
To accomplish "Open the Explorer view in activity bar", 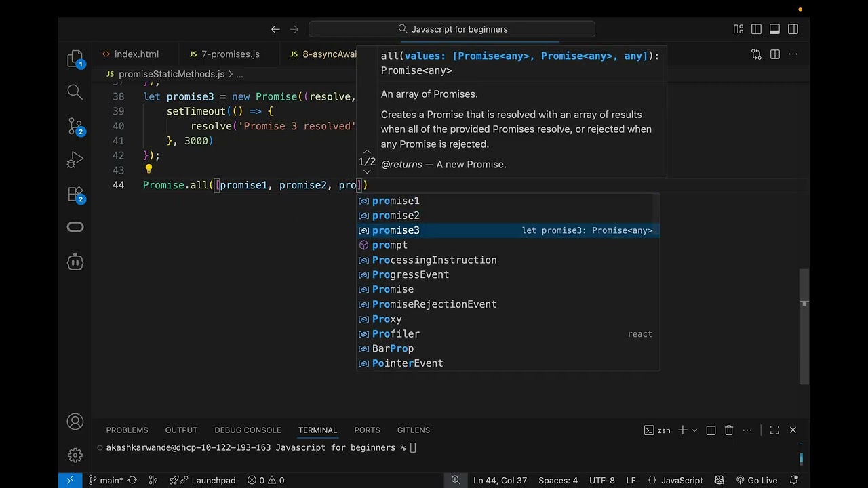I will tap(75, 59).
